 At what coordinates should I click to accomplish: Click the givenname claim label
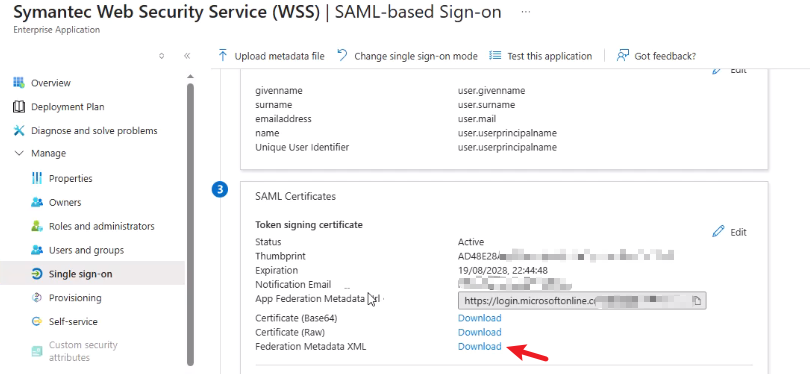click(x=279, y=90)
